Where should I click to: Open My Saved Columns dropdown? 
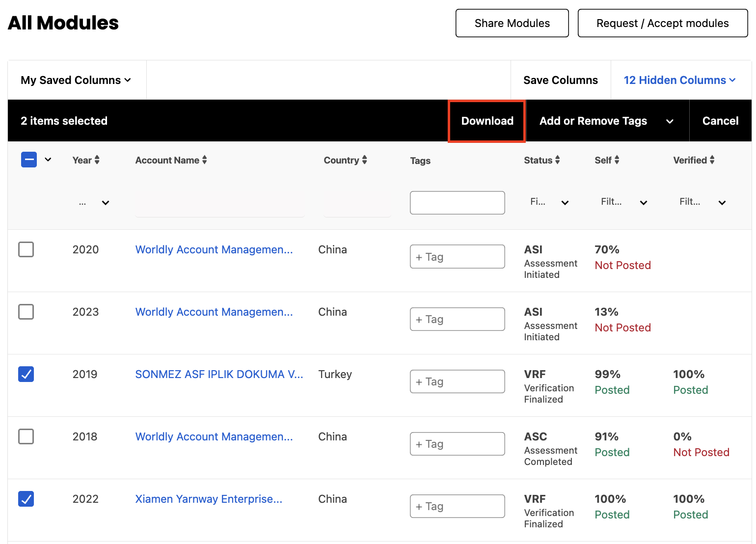76,80
